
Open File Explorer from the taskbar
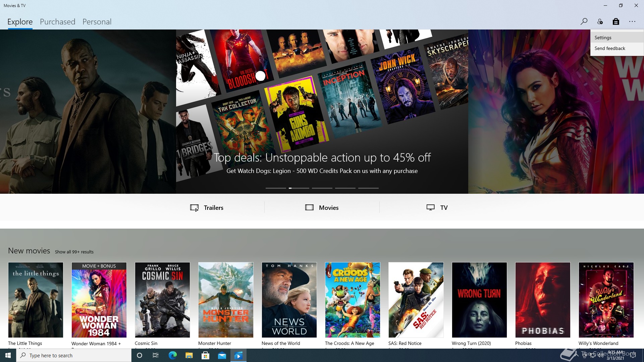click(x=189, y=355)
